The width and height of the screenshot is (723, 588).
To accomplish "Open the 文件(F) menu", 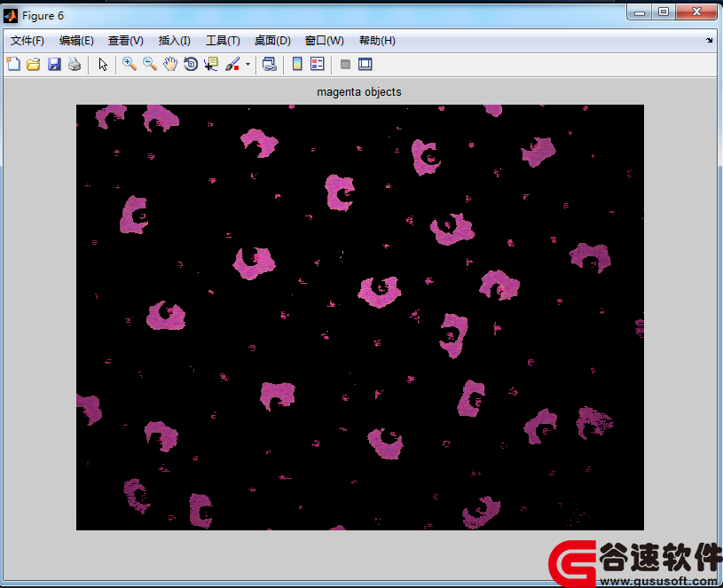I will (28, 41).
